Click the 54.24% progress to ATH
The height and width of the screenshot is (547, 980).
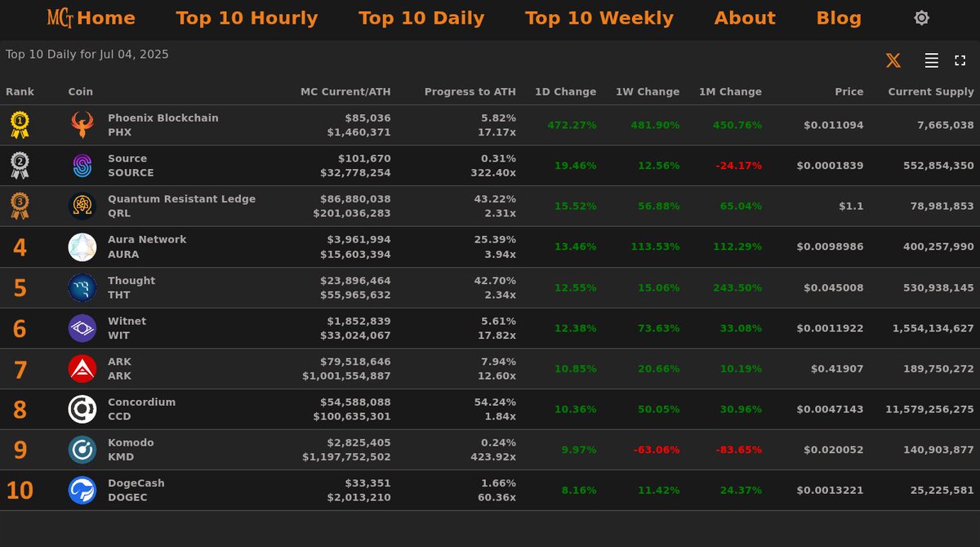[495, 402]
